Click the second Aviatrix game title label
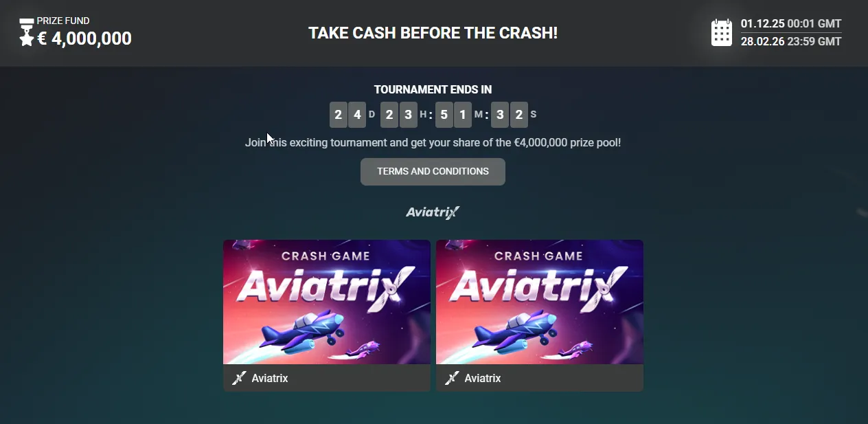868x424 pixels. click(483, 378)
